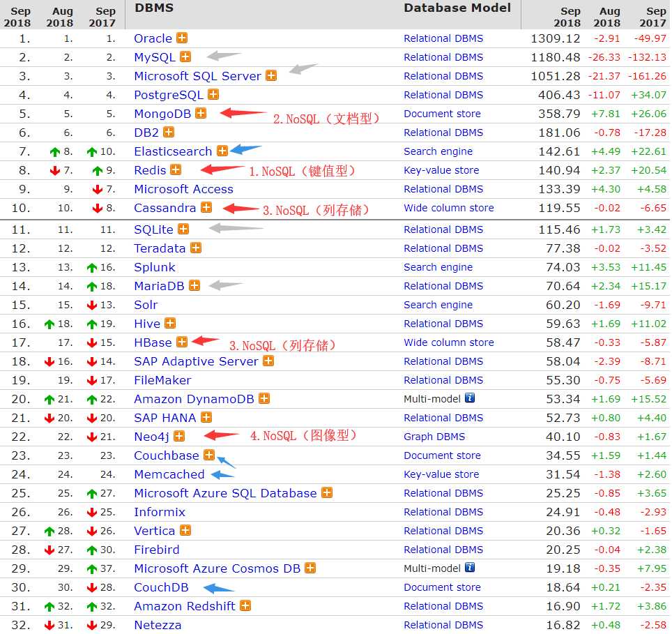Open Key-value store link for Memcached
The height and width of the screenshot is (634, 672).
point(441,474)
